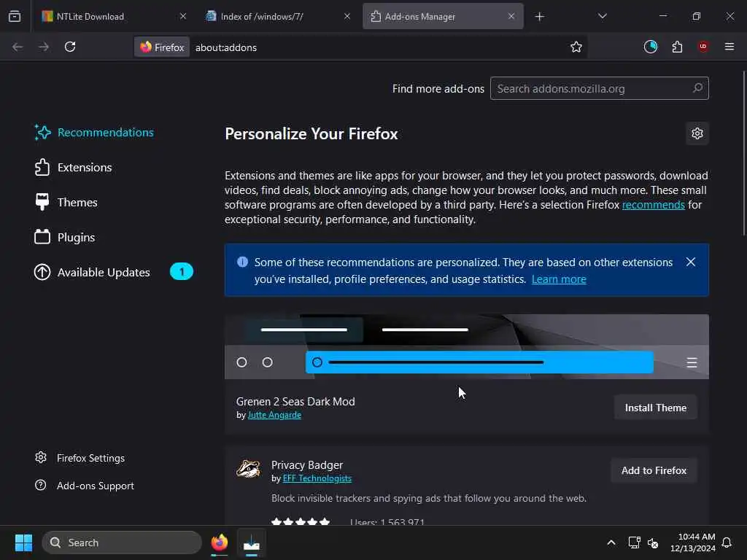The image size is (747, 560).
Task: Follow the recommends link
Action: (x=653, y=205)
